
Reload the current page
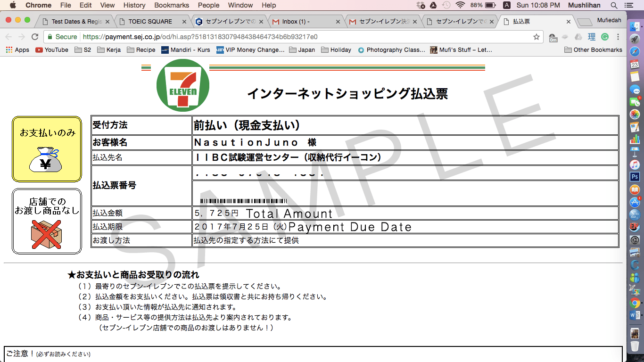34,37
